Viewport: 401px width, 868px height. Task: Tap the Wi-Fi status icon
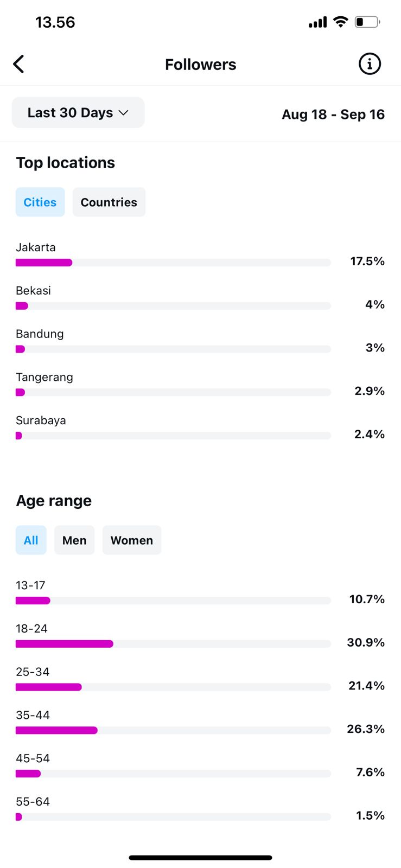340,22
